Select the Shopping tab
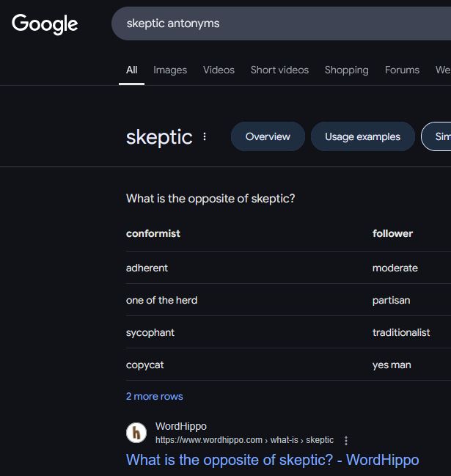Image resolution: width=451 pixels, height=476 pixels. click(x=346, y=70)
